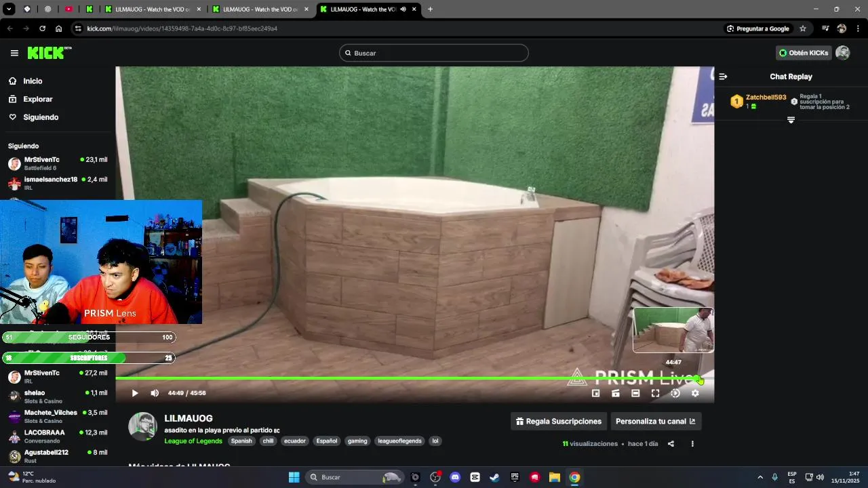The image size is (868, 488).
Task: Open Epic Games from the taskbar
Action: 515,477
